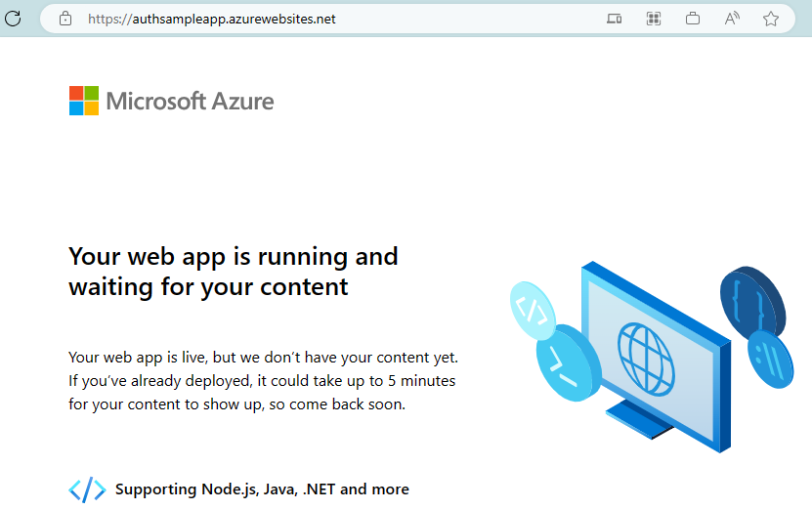Reload the page with the refresh icon
Screen dimensions: 812x510
pos(13,19)
